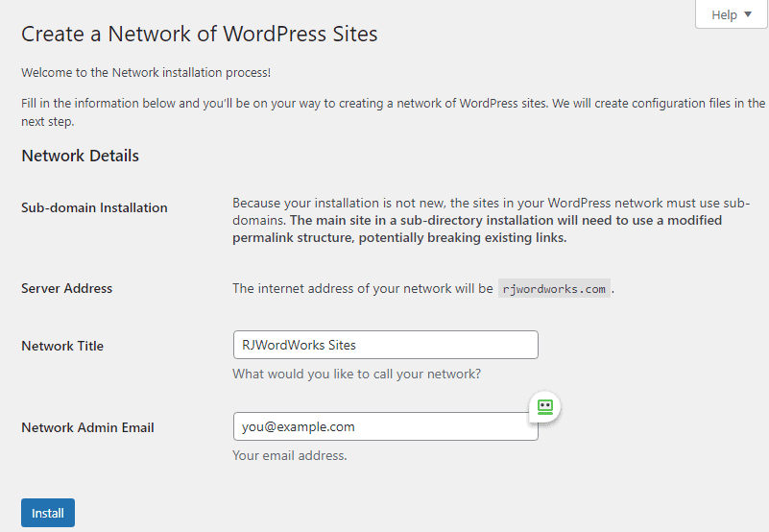Click the Network Admin Email label

pos(87,427)
